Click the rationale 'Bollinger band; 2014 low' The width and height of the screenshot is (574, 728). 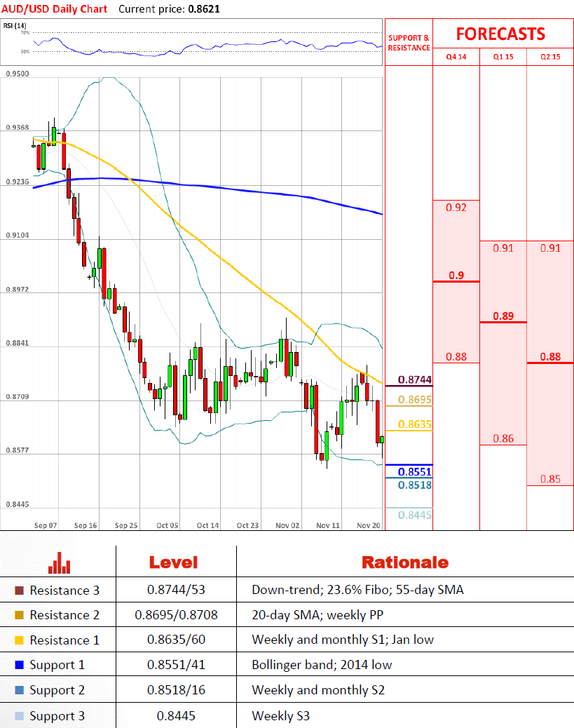pos(322,665)
